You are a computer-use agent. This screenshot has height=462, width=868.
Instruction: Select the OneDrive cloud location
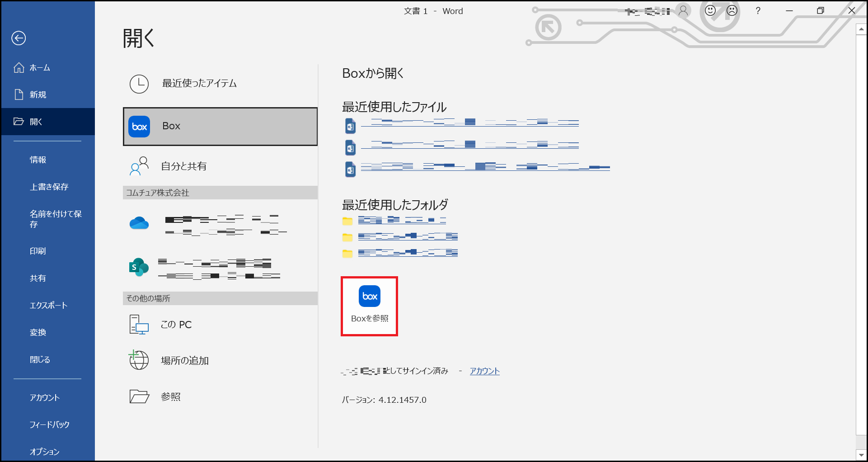click(220, 224)
